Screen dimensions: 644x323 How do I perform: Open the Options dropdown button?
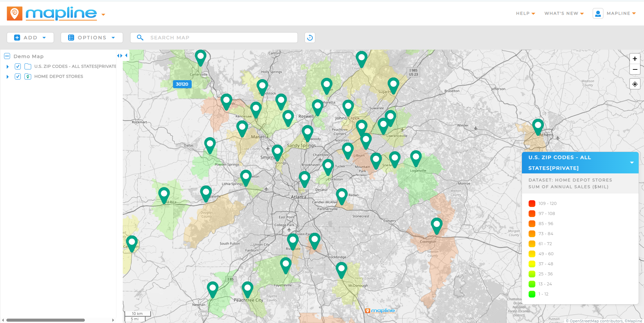click(x=92, y=38)
